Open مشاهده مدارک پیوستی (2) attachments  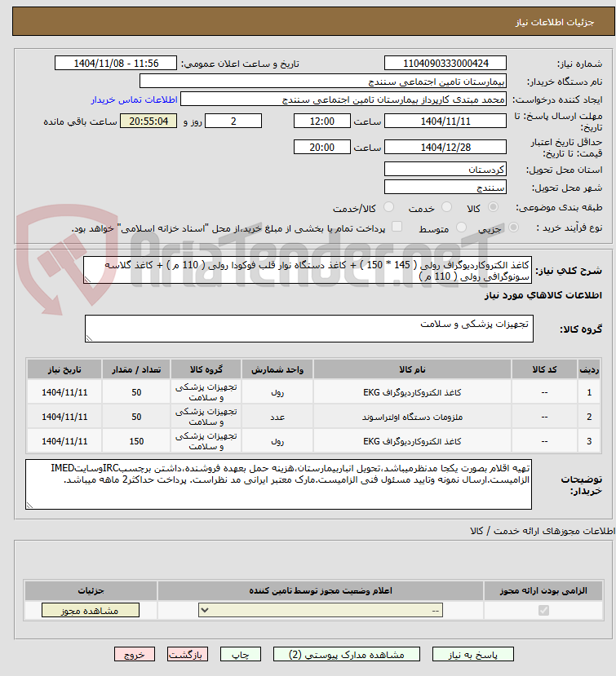pos(347,655)
